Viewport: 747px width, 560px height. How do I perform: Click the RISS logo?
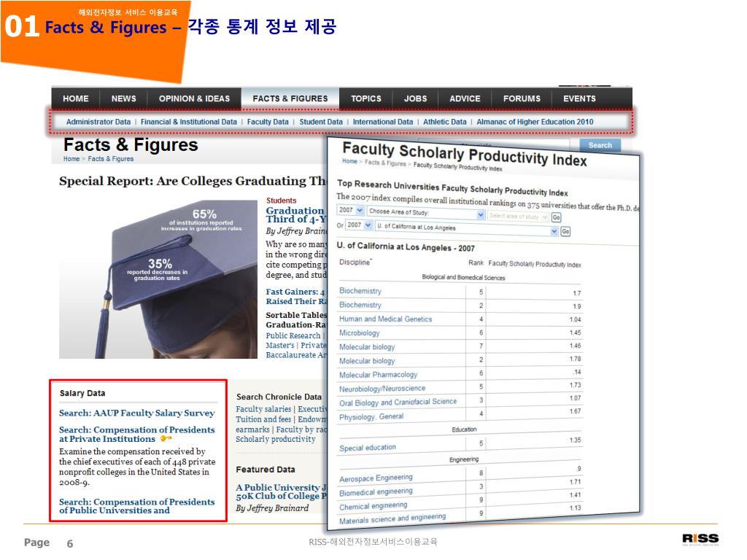tap(700, 539)
